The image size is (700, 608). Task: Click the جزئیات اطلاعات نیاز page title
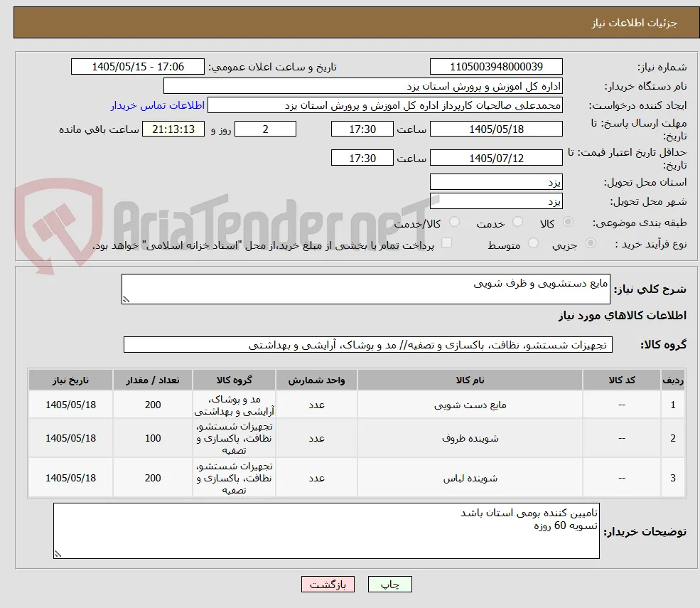click(634, 23)
